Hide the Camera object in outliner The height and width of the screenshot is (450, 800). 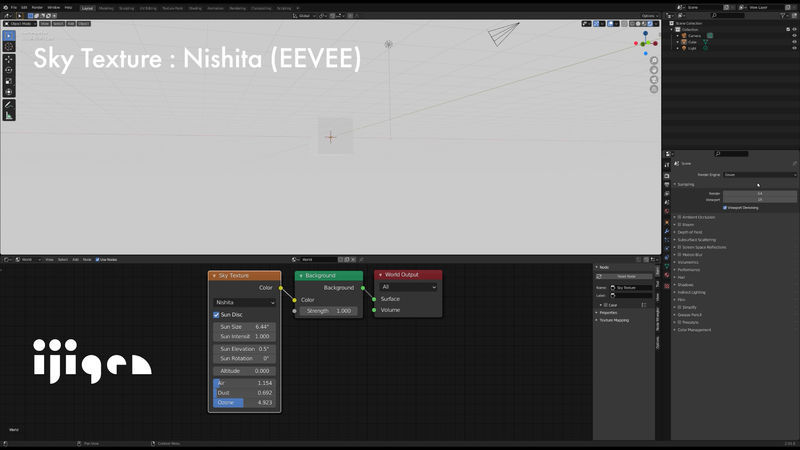coord(794,36)
